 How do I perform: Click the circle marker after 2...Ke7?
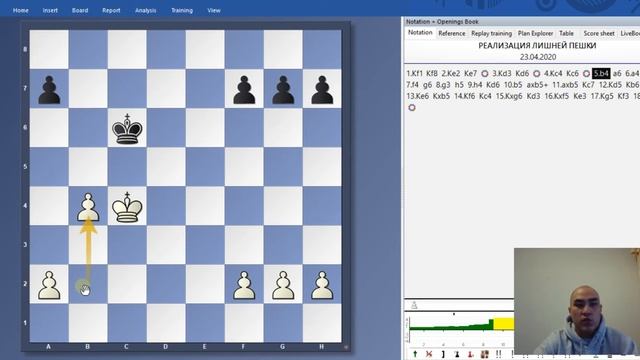pyautogui.click(x=485, y=73)
